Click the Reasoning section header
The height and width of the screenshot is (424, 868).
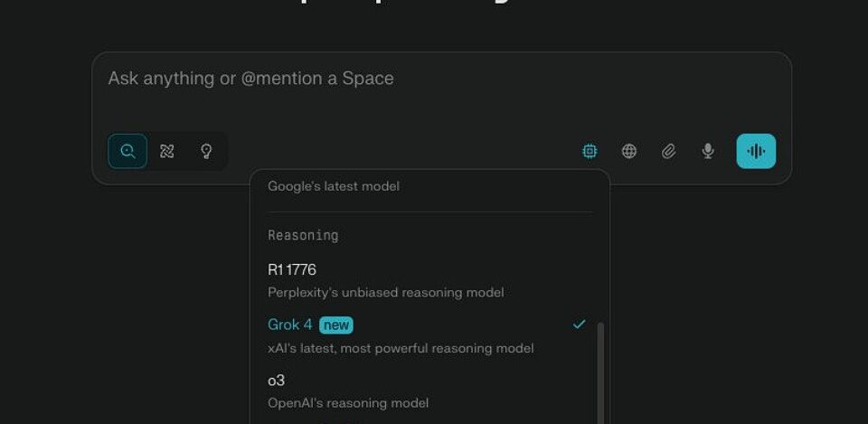pyautogui.click(x=303, y=235)
